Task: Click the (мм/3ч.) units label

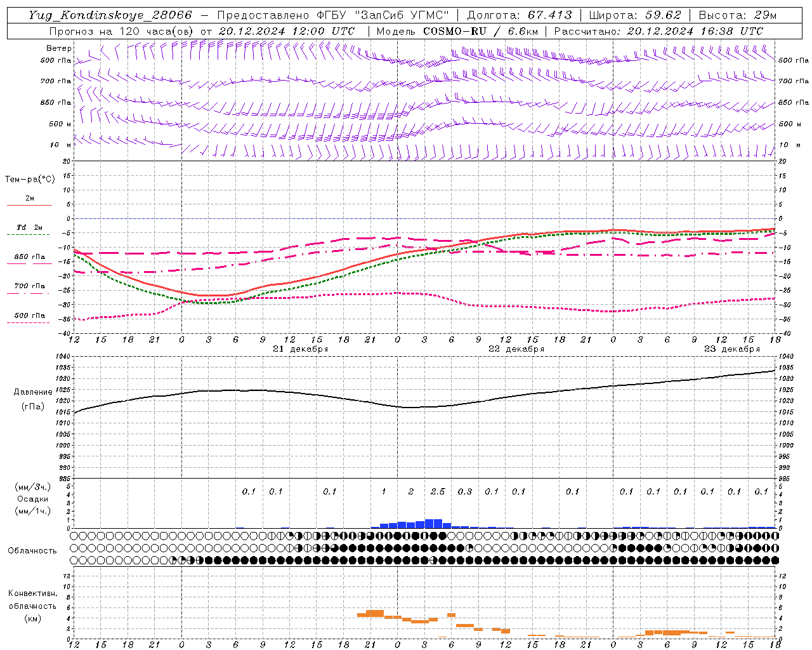Action: pos(33,487)
